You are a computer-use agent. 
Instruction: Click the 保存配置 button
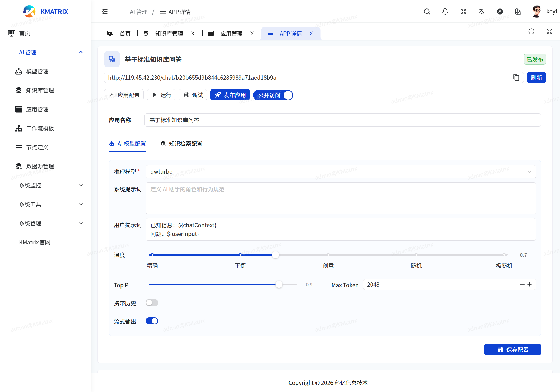click(512, 350)
